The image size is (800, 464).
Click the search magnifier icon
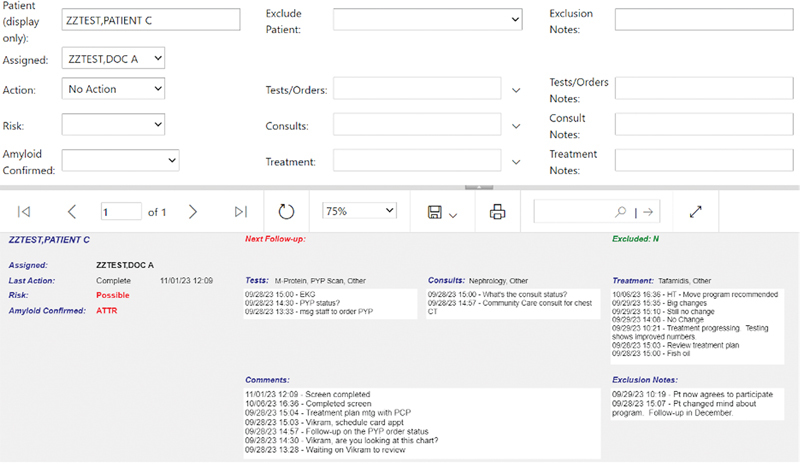pyautogui.click(x=620, y=211)
